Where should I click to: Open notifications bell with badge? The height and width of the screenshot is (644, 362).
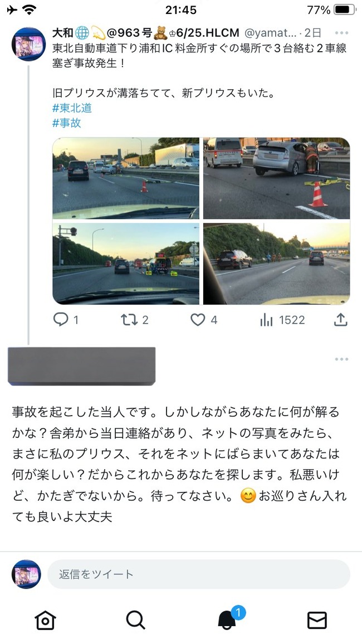click(x=227, y=619)
